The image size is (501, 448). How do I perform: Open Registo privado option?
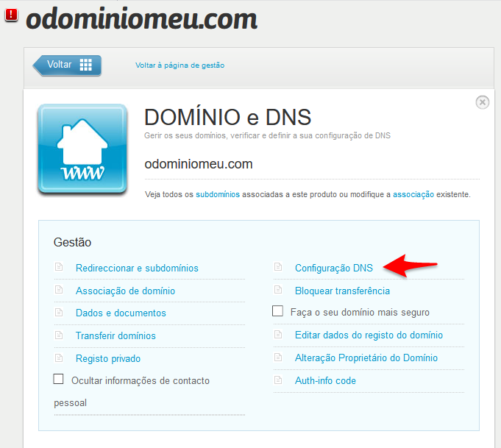click(108, 358)
